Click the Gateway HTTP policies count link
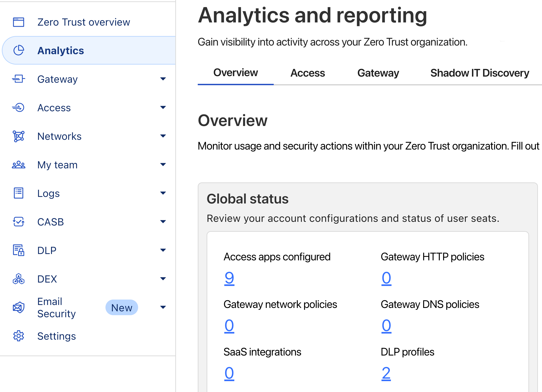The height and width of the screenshot is (392, 542). (x=386, y=278)
